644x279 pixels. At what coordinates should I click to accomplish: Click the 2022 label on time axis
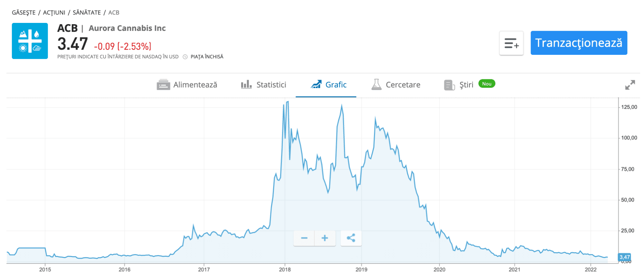click(591, 270)
